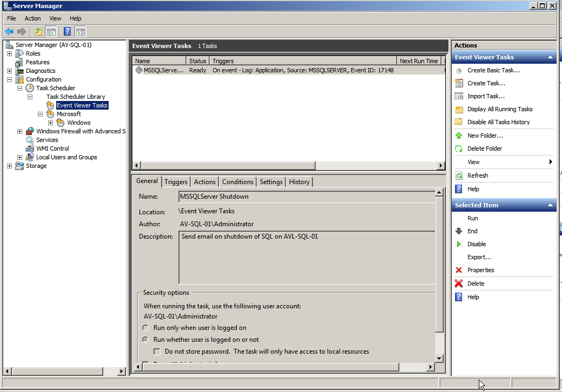Click the Back arrow toolbar icon
Screen dimensions: 562x392
9,31
